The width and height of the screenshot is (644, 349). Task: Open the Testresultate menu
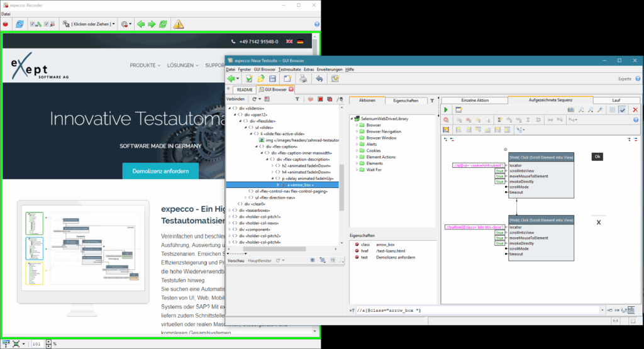click(289, 69)
